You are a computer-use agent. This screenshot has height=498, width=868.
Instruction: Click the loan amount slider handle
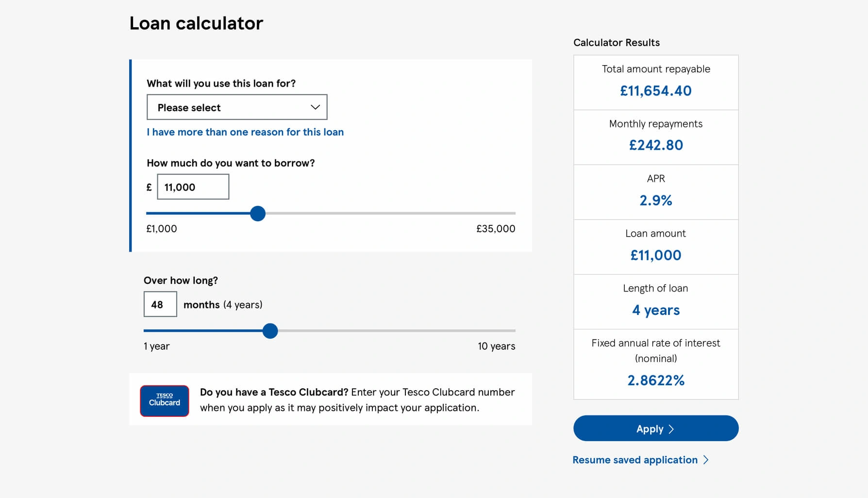(258, 213)
